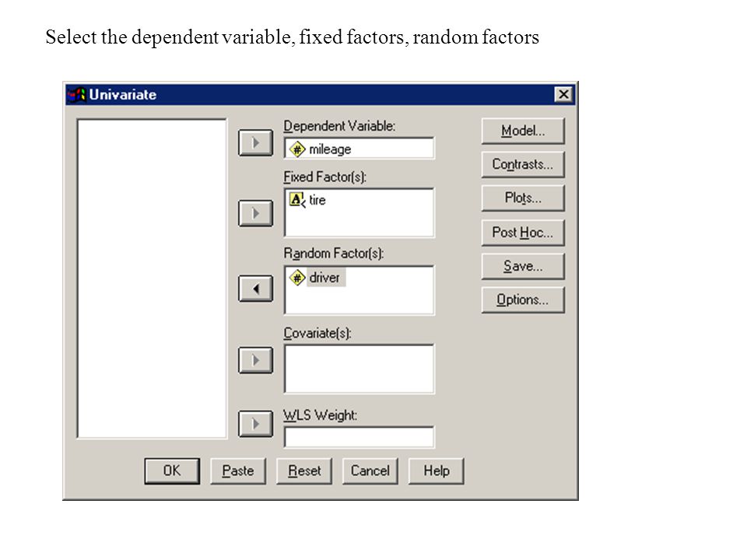The height and width of the screenshot is (560, 747).
Task: Click the arrow button beside Fixed Factor(s)
Action: click(x=256, y=213)
